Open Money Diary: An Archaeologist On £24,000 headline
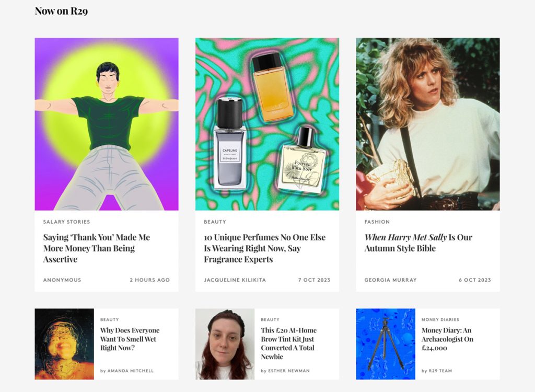 pyautogui.click(x=447, y=339)
